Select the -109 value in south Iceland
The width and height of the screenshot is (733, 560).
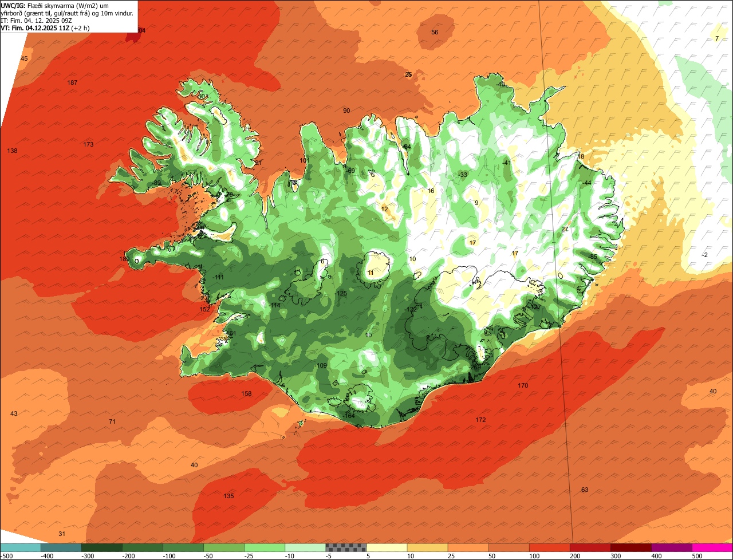(321, 365)
